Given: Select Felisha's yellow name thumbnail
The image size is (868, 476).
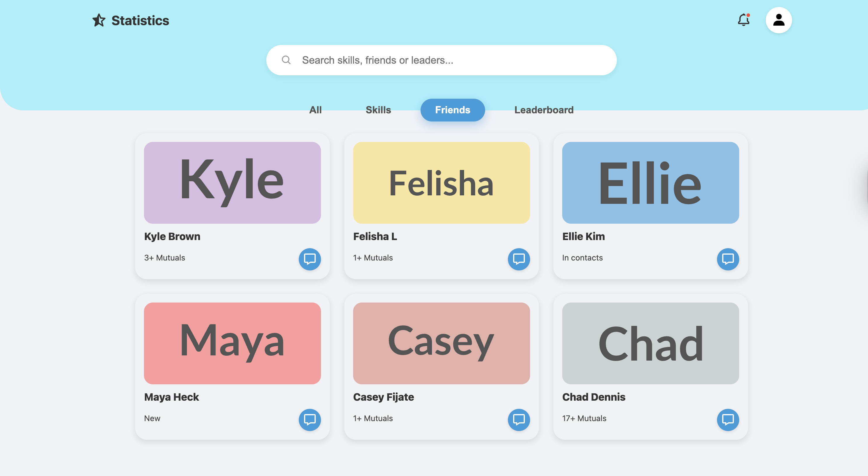Looking at the screenshot, I should pyautogui.click(x=441, y=183).
